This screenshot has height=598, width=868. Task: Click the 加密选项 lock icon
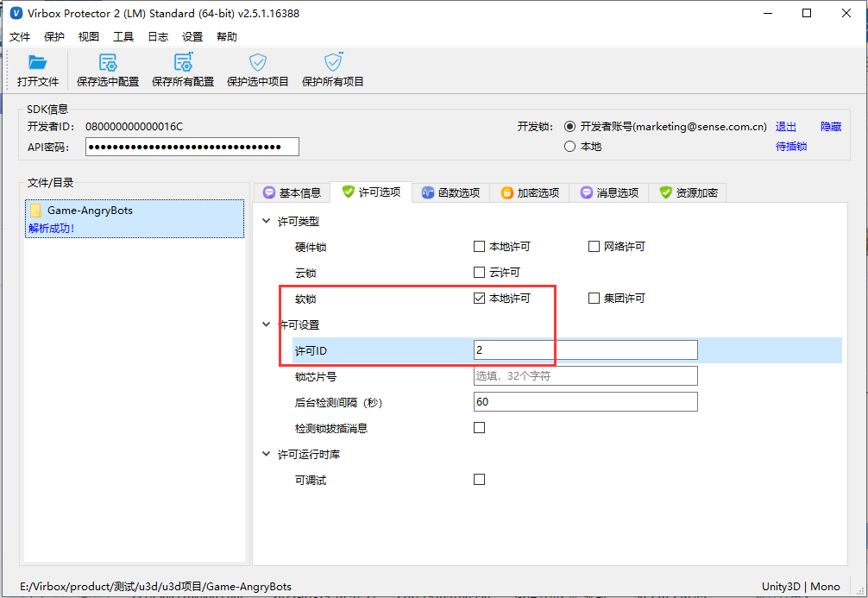[x=507, y=192]
